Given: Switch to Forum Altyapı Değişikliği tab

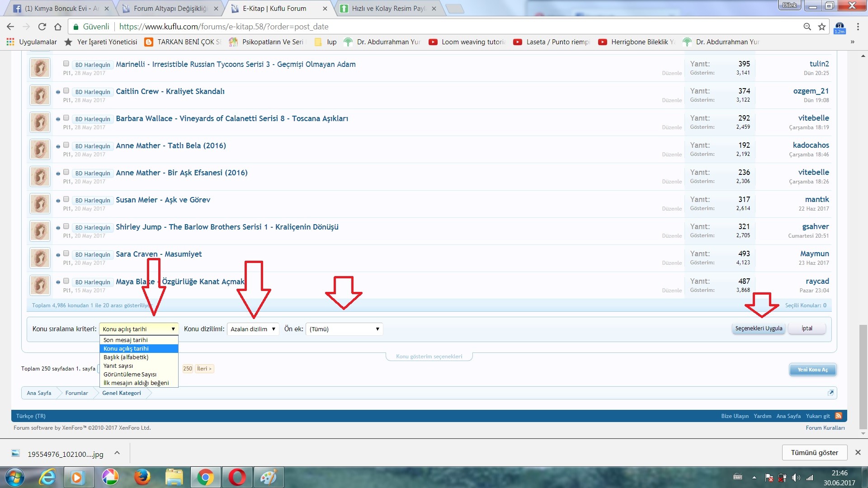Looking at the screenshot, I should point(170,8).
